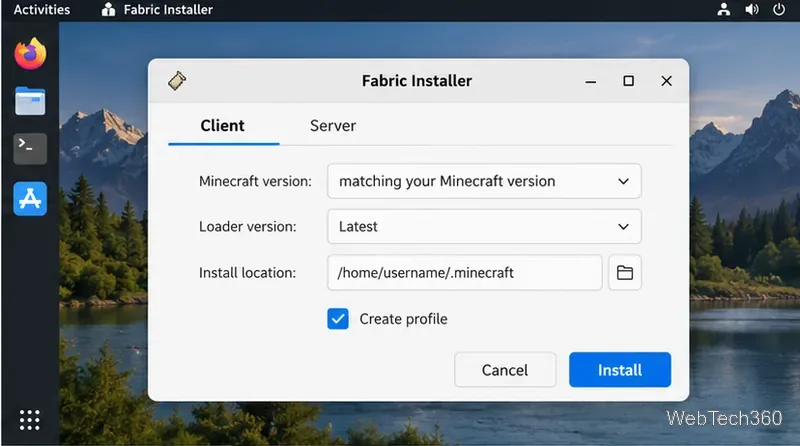The height and width of the screenshot is (446, 800).
Task: Launch Terminal from the dock
Action: [30, 148]
